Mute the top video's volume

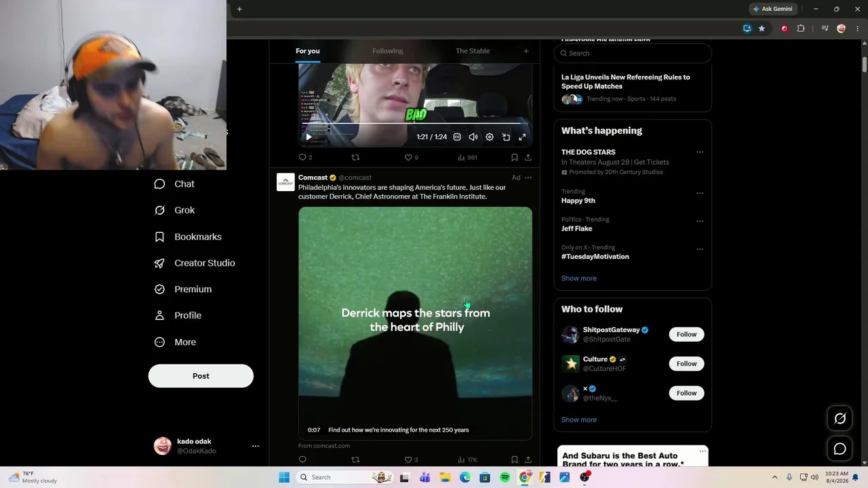coord(473,137)
